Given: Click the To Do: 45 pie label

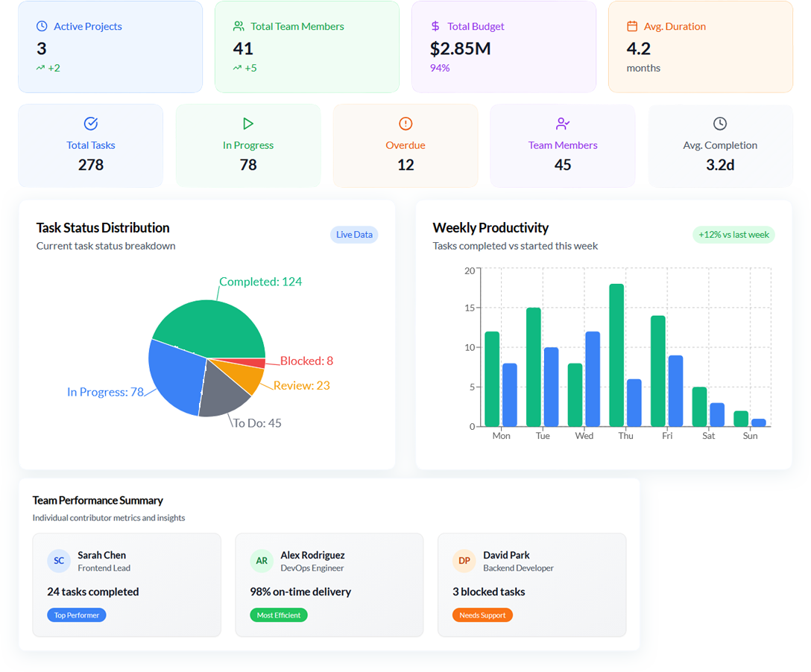Looking at the screenshot, I should click(257, 423).
